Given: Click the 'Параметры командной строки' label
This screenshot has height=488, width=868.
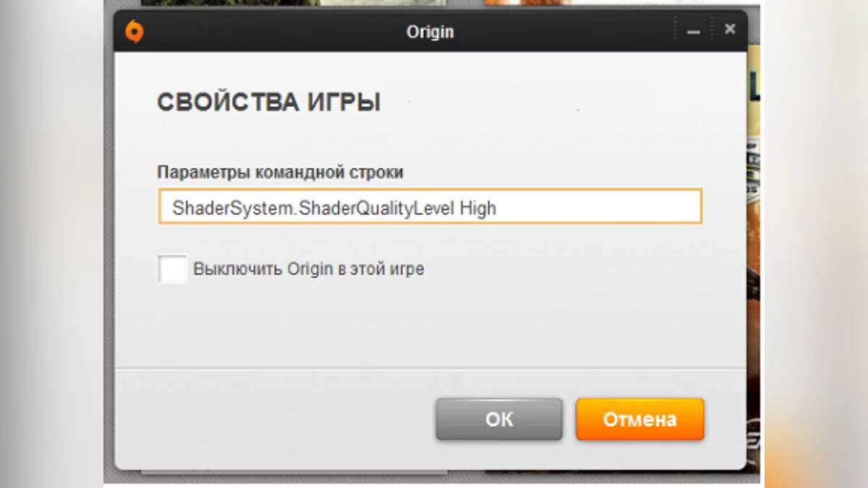Looking at the screenshot, I should (x=281, y=173).
